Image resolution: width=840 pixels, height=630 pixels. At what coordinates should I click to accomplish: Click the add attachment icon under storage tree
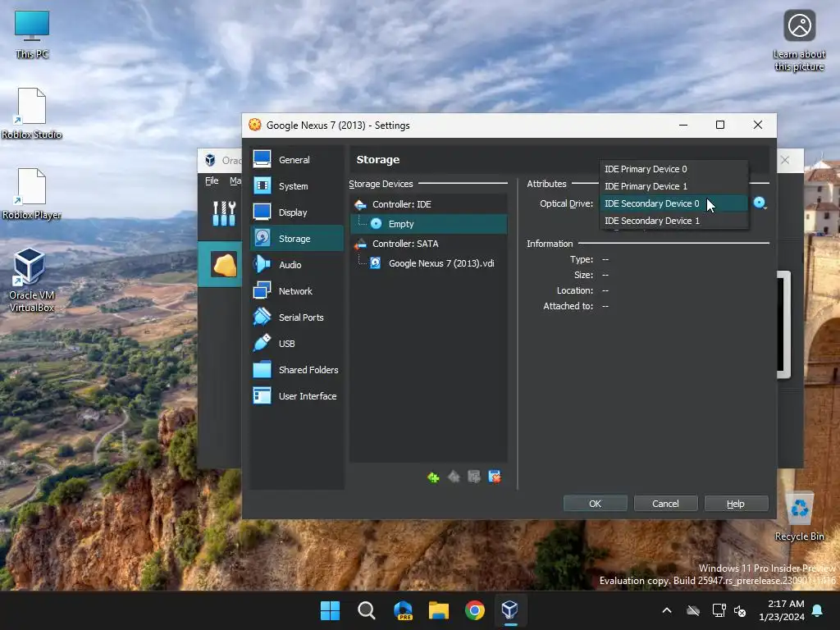474,477
